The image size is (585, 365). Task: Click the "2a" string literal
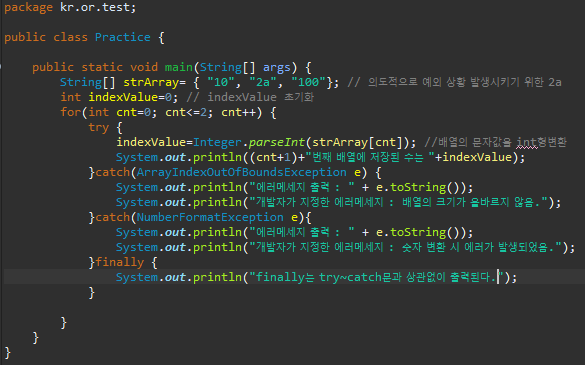263,82
